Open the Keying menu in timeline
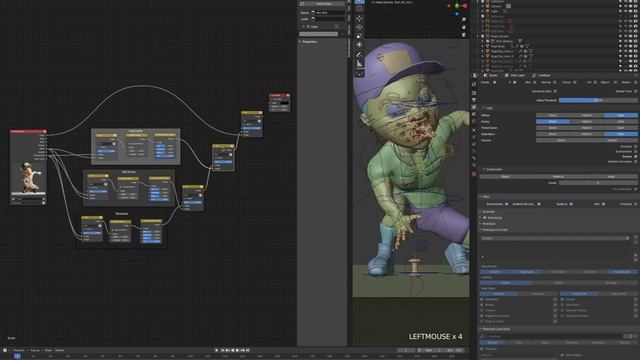The image size is (640, 360). tap(35, 350)
